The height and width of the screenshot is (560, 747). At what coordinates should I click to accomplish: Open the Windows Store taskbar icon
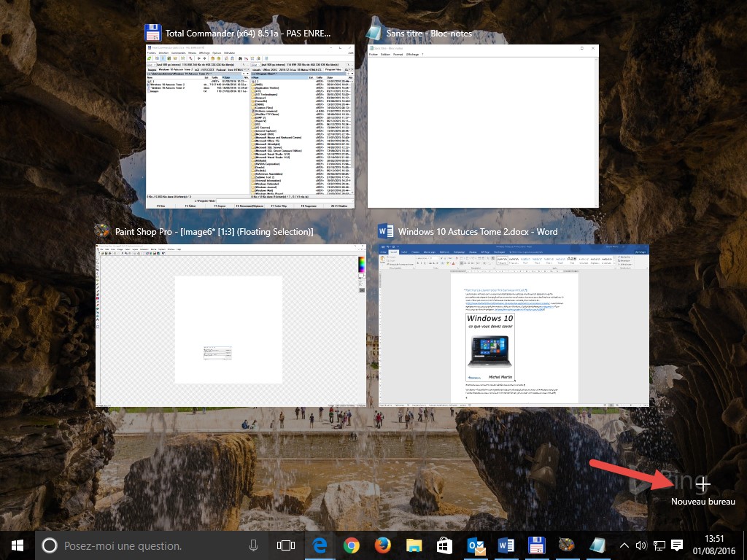tap(444, 545)
